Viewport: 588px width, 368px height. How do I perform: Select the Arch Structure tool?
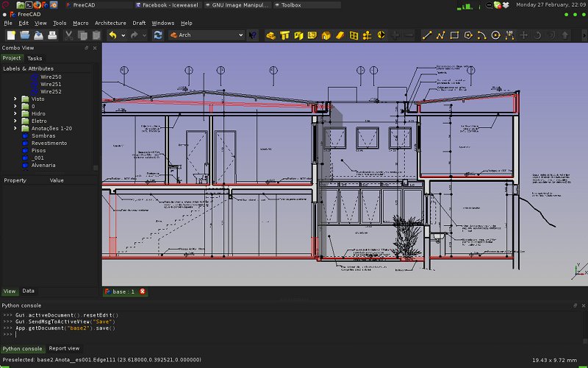coord(284,35)
